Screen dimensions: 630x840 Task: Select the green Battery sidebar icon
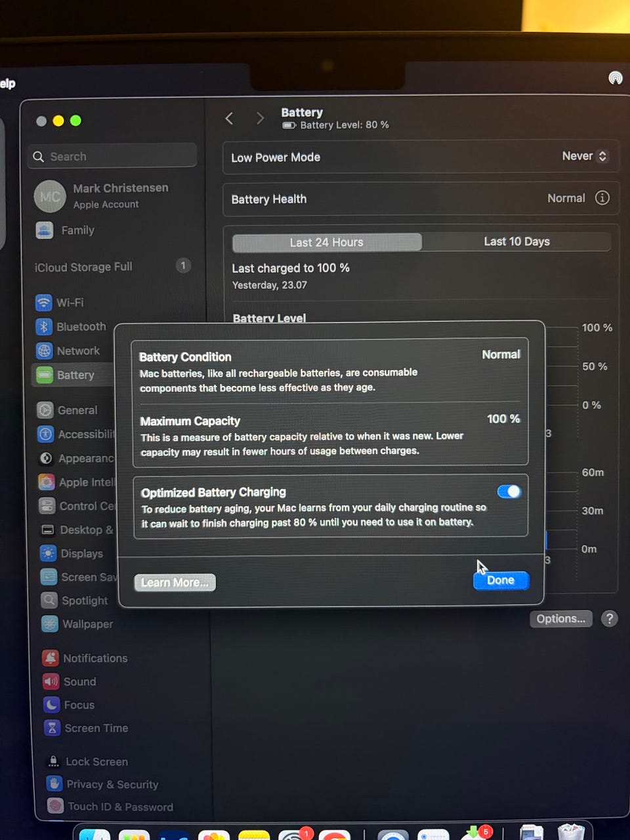[45, 375]
